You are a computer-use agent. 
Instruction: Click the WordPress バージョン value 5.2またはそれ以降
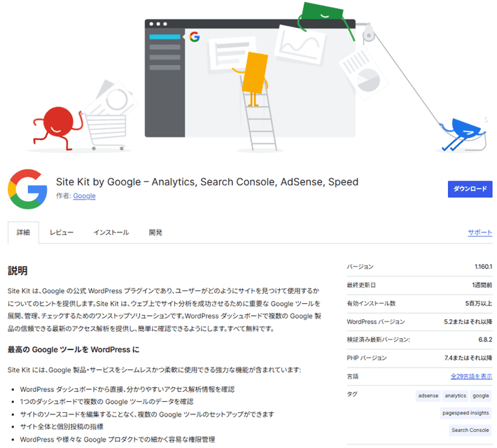[x=468, y=322]
